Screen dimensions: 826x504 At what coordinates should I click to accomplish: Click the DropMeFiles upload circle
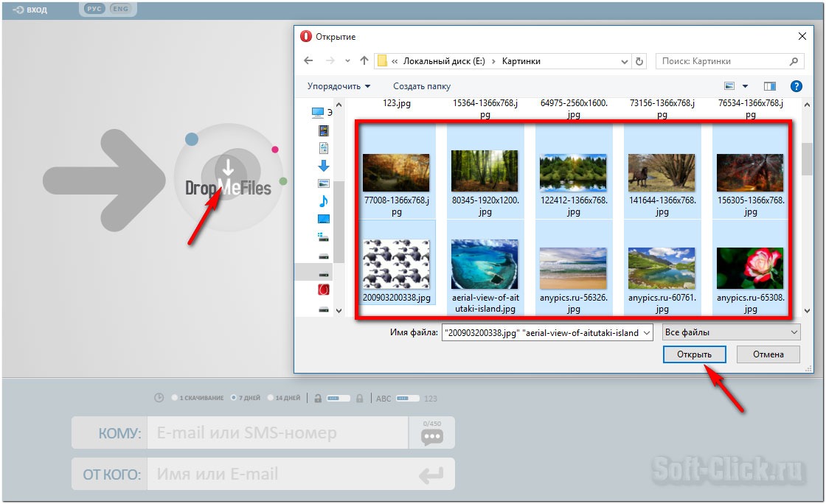pos(228,178)
